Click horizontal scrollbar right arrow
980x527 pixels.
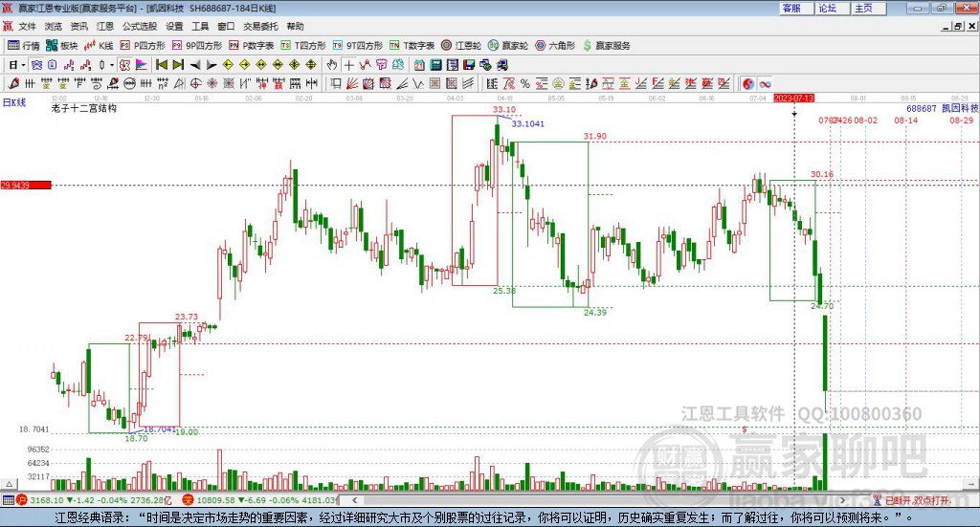coord(842,500)
